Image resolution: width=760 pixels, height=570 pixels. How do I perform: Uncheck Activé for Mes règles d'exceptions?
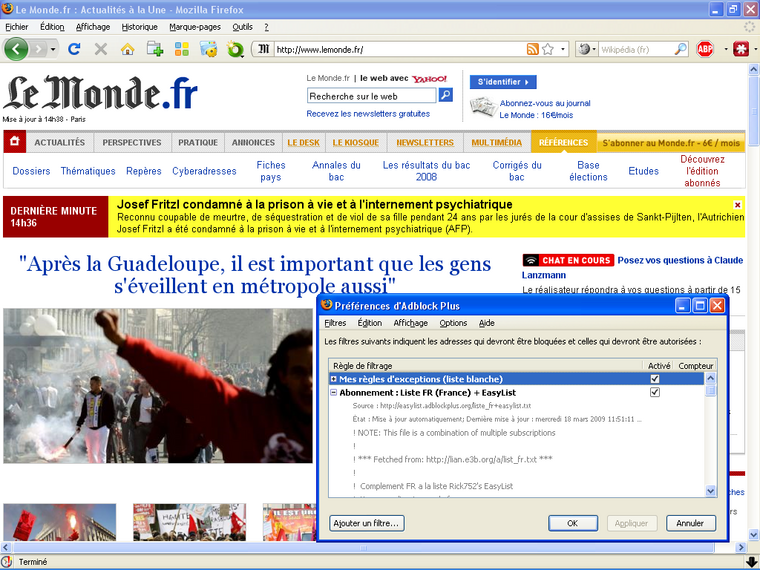point(655,379)
